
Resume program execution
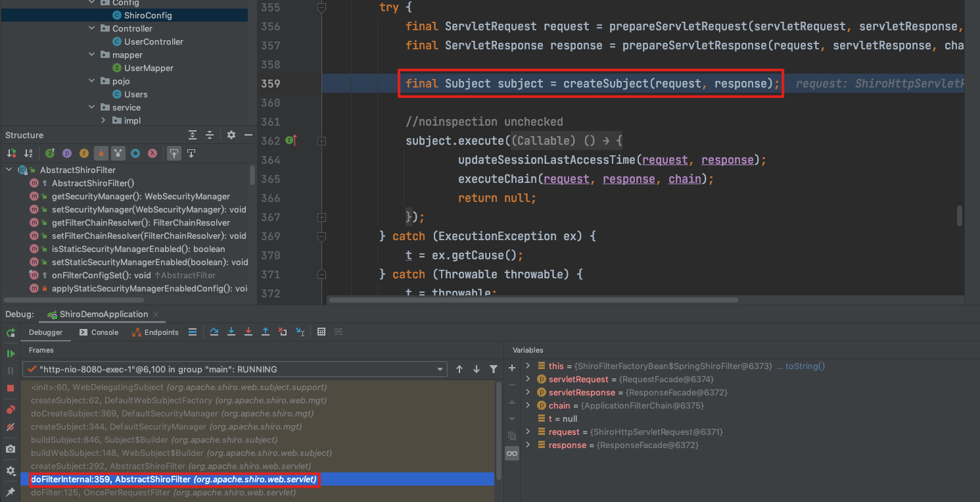tap(11, 354)
